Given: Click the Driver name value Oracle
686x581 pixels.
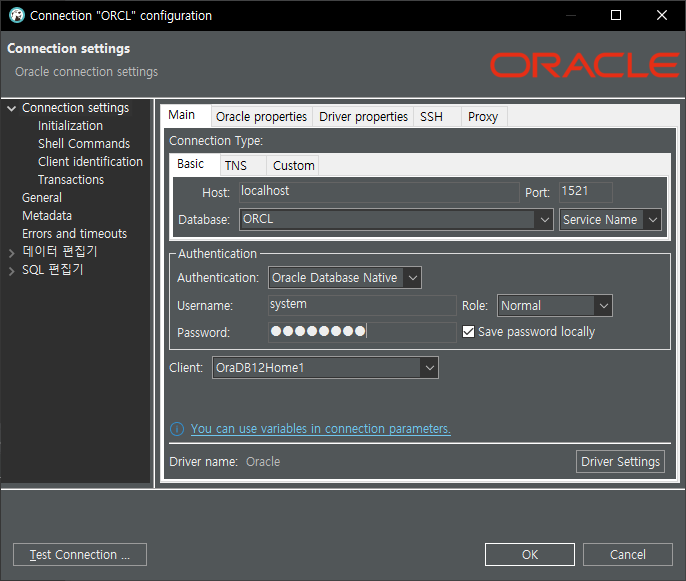Looking at the screenshot, I should click(263, 462).
